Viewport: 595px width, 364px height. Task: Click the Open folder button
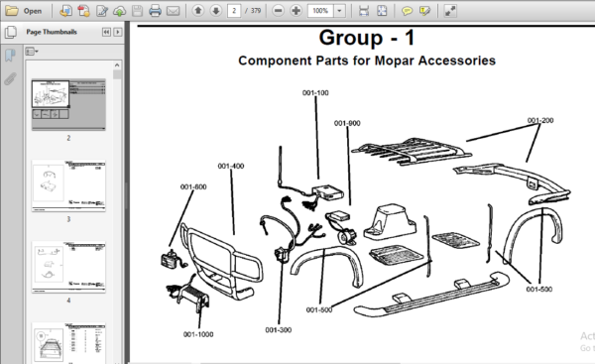click(23, 11)
